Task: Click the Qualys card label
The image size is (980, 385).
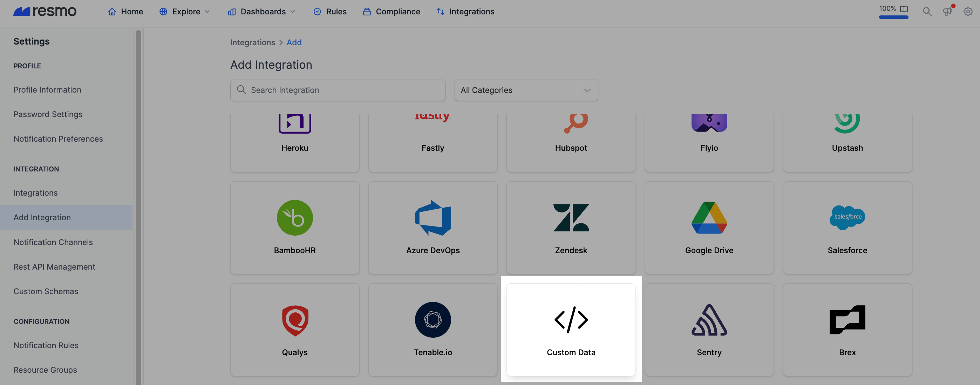Action: tap(295, 352)
